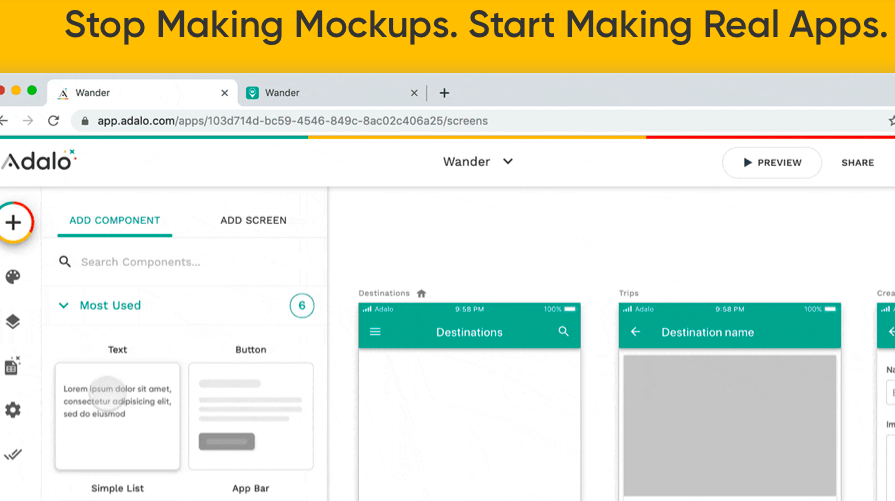Switch to Add Screen tab
Screen dimensions: 895x501
pos(253,220)
